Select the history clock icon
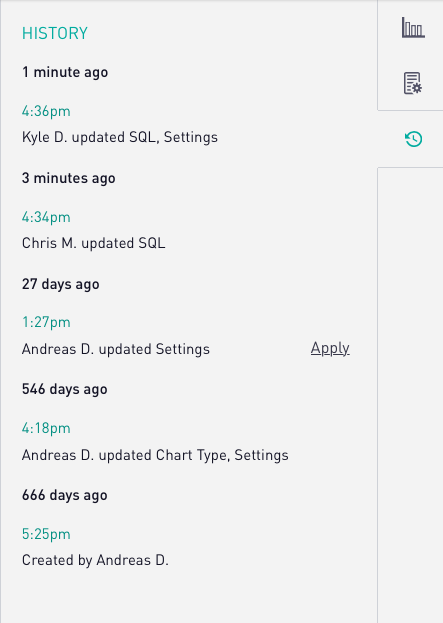This screenshot has width=443, height=623. tap(413, 139)
